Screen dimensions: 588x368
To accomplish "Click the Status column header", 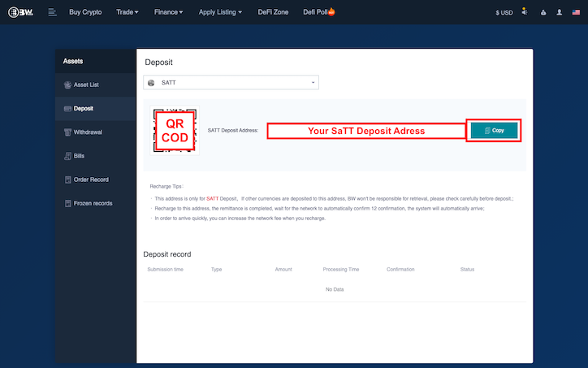I will click(467, 270).
